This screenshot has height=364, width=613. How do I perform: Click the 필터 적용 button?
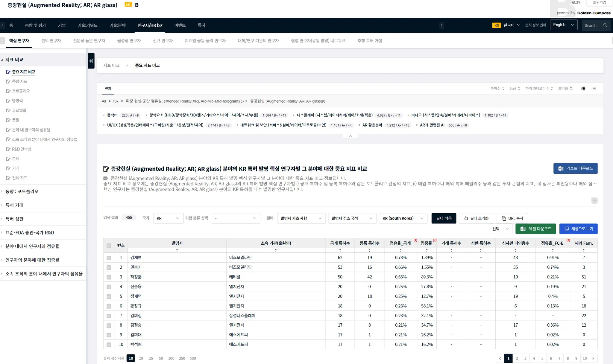[x=444, y=218]
